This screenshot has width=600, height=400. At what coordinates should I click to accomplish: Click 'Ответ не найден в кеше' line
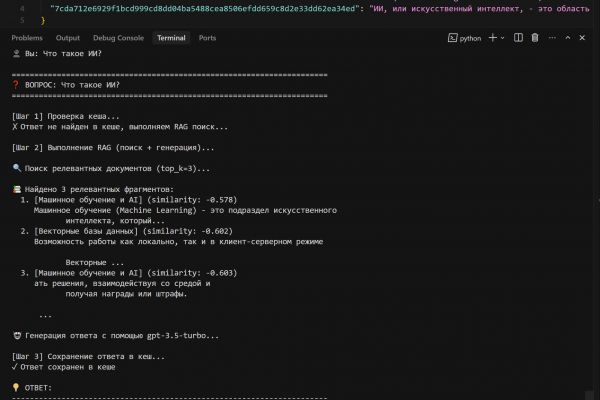120,127
